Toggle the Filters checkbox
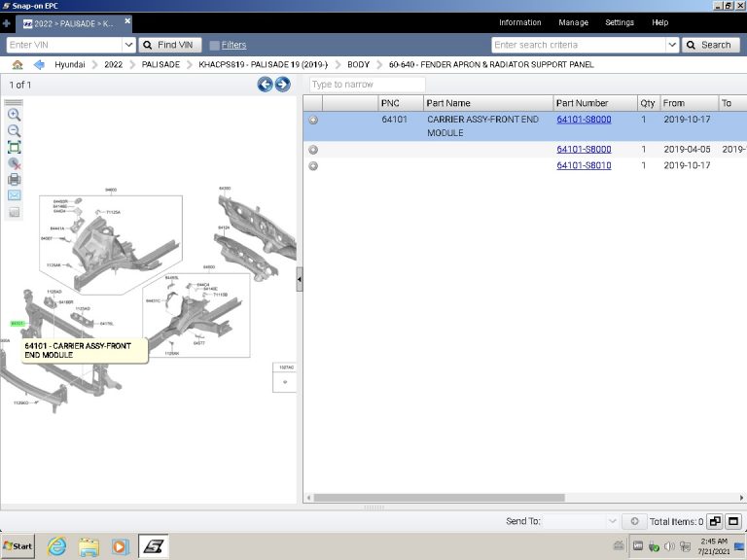 click(x=214, y=45)
